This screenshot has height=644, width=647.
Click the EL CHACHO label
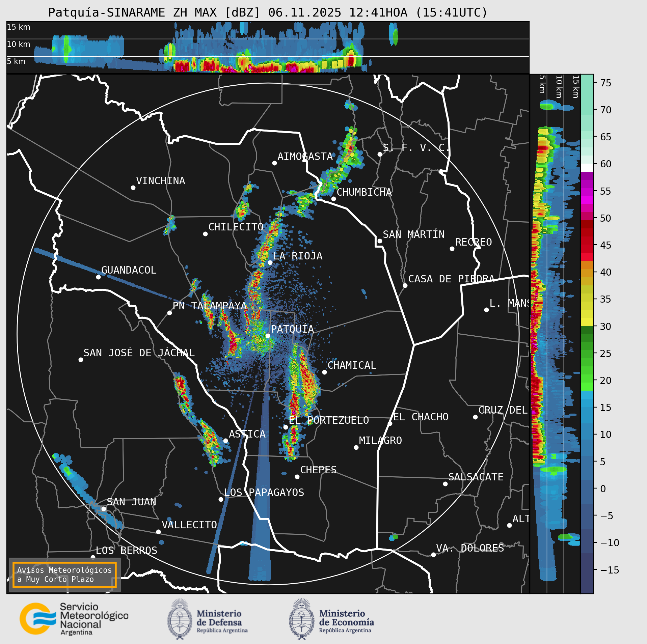421,417
